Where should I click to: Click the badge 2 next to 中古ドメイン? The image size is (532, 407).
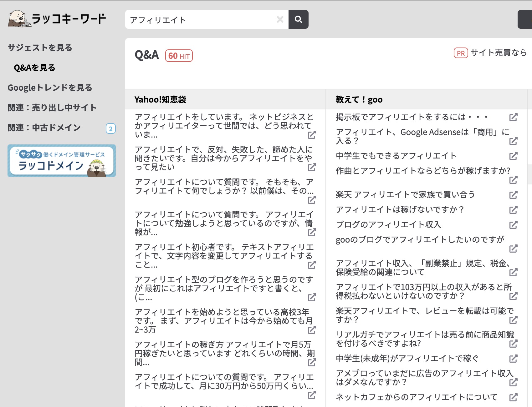coord(111,128)
